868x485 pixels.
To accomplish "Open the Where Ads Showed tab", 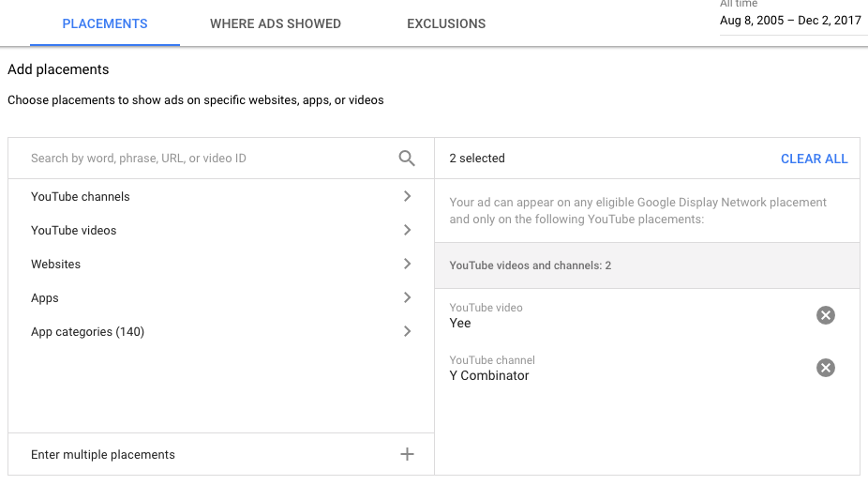I will click(x=276, y=23).
